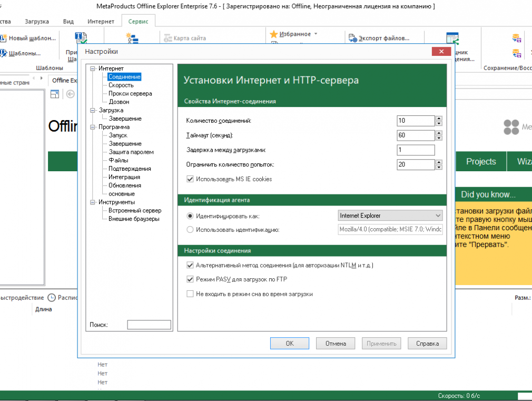Click the Расписание clock icon

(x=52, y=298)
